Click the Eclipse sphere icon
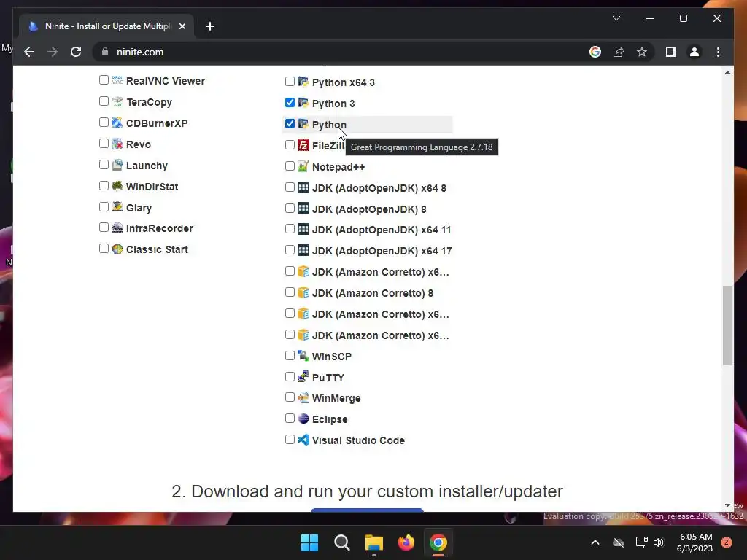This screenshot has height=560, width=747. (303, 419)
